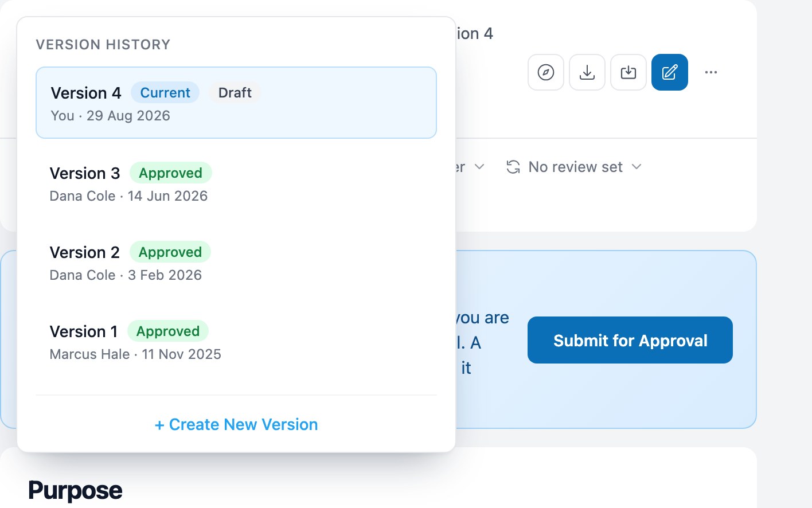Select Version 4 in version history
This screenshot has width=812, height=508.
[x=236, y=103]
